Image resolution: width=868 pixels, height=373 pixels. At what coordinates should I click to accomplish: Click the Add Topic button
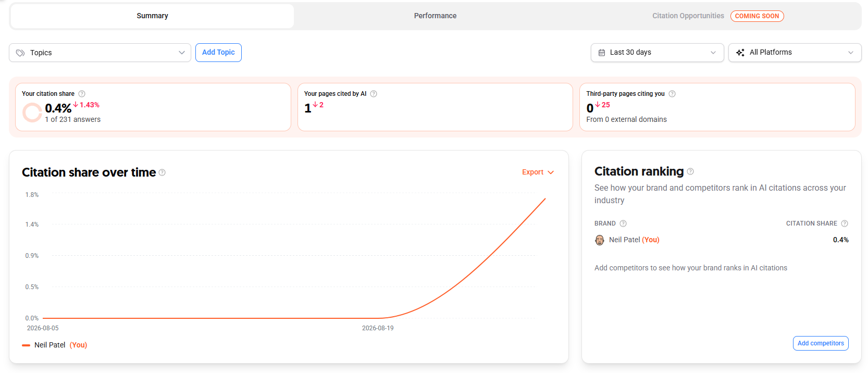pos(218,53)
